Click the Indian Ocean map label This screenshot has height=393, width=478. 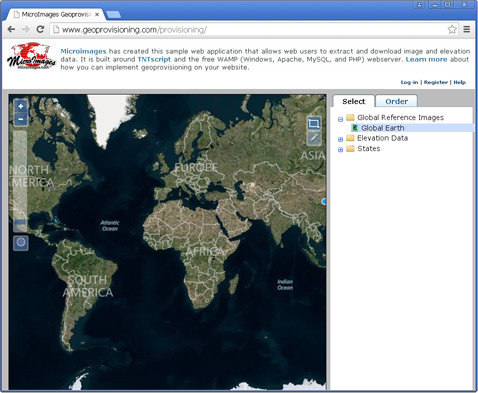[285, 284]
